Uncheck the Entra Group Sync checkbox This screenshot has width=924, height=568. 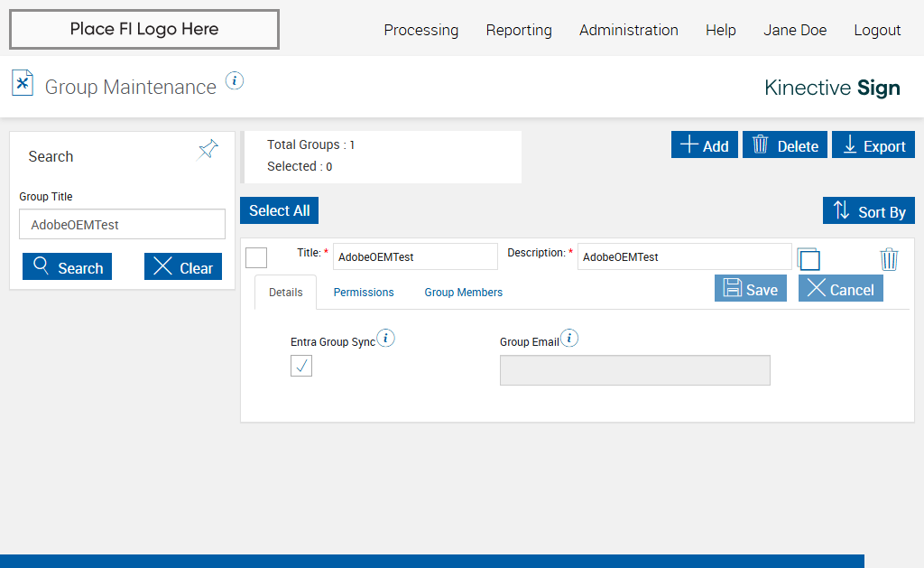pyautogui.click(x=301, y=366)
